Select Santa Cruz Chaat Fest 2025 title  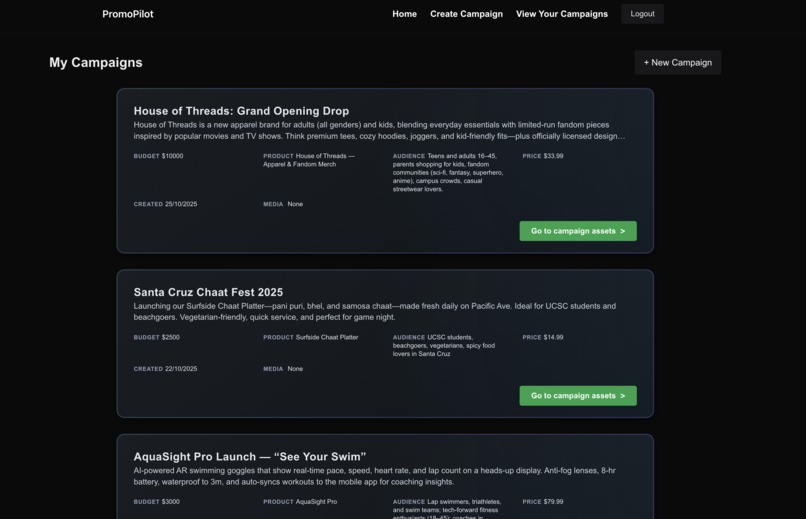[208, 292]
